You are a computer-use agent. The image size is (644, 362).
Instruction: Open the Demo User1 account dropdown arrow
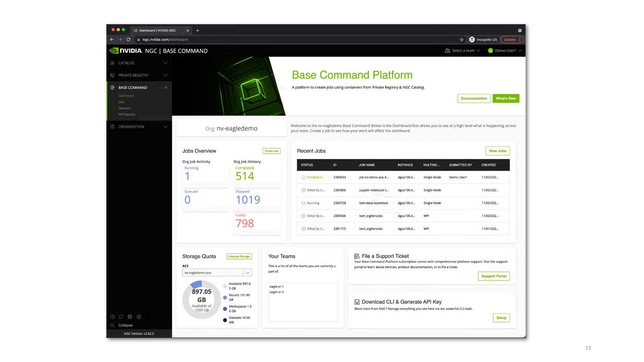[520, 51]
